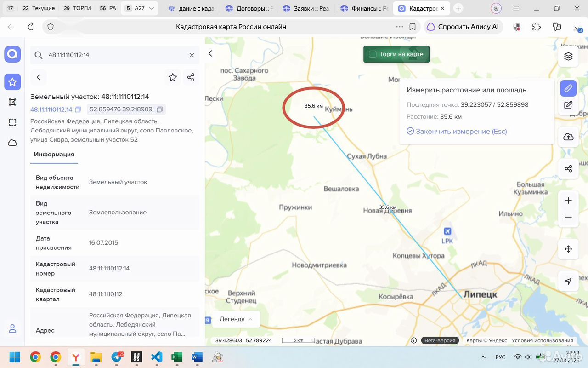This screenshot has height=368, width=588.
Task: Click the cadastral number link 48:11:1110112:14
Action: point(51,109)
